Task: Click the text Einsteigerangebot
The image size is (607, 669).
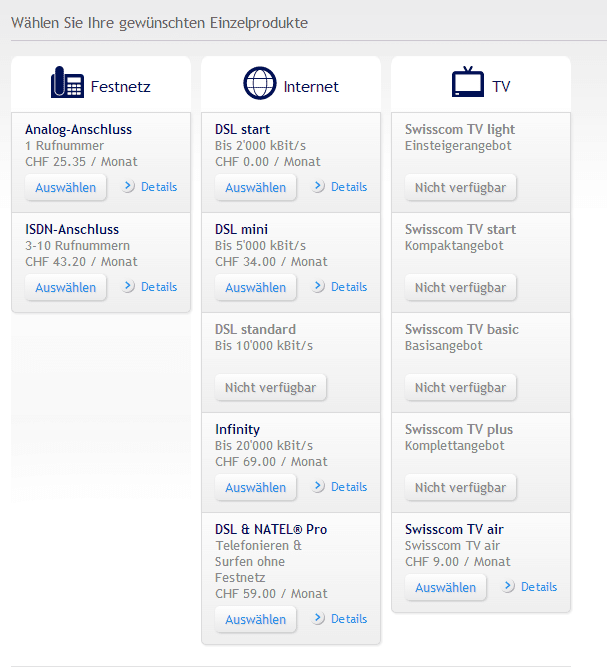Action: [458, 146]
